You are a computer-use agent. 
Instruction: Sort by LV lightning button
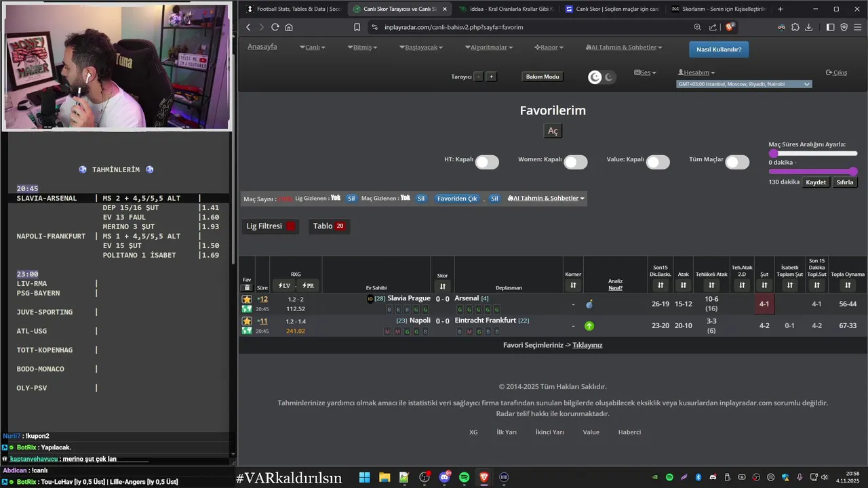[283, 285]
